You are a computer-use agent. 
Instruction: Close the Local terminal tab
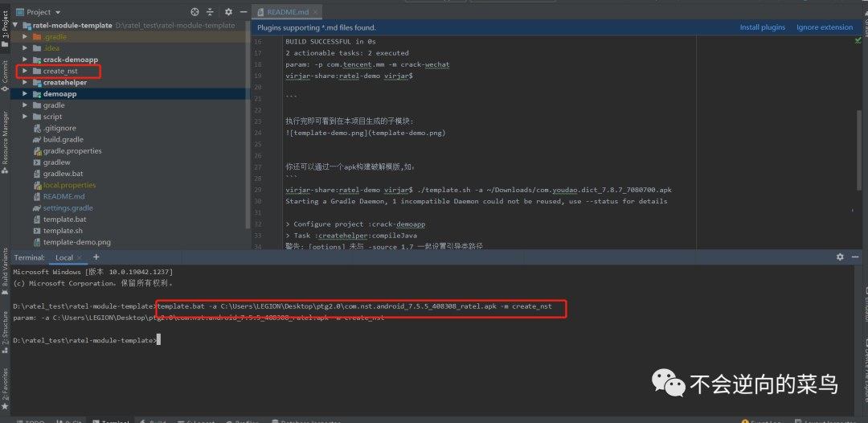click(79, 257)
